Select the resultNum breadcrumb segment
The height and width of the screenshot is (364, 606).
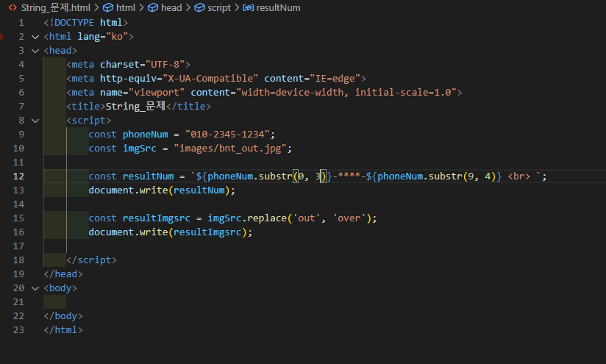(278, 8)
